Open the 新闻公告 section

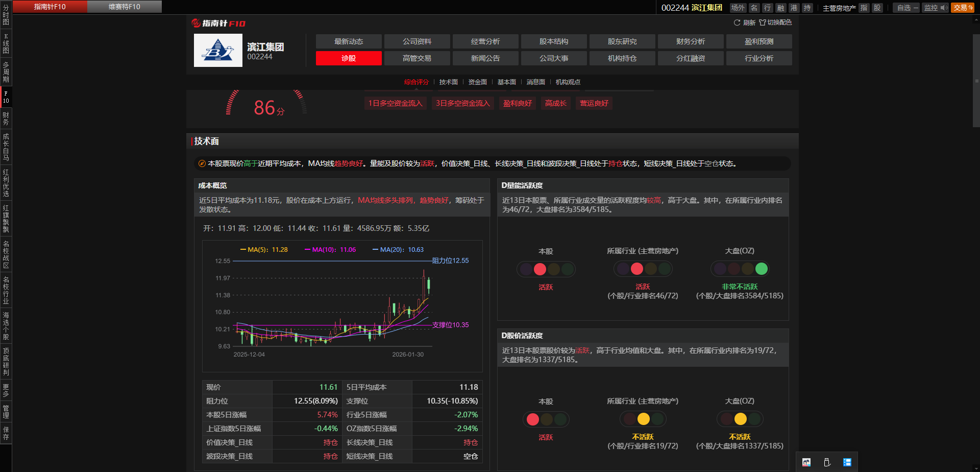[x=485, y=58]
